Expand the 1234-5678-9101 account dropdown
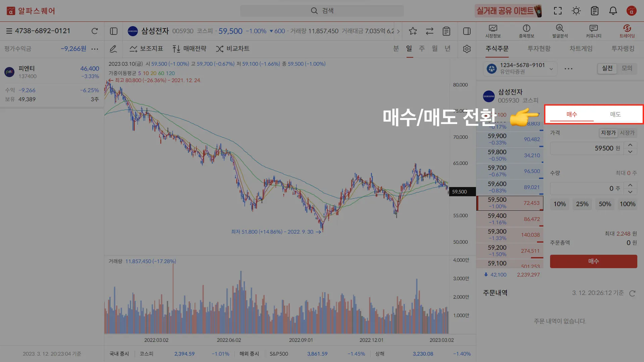 (551, 69)
